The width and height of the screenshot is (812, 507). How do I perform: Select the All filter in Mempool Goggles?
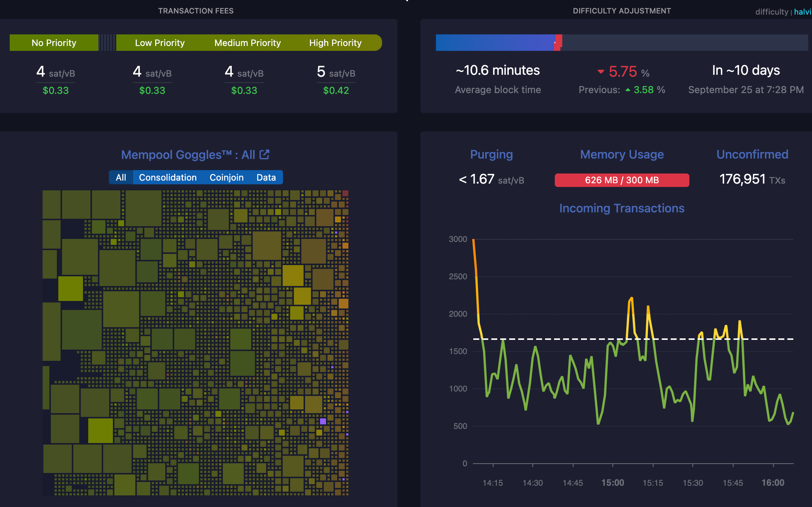(x=120, y=177)
